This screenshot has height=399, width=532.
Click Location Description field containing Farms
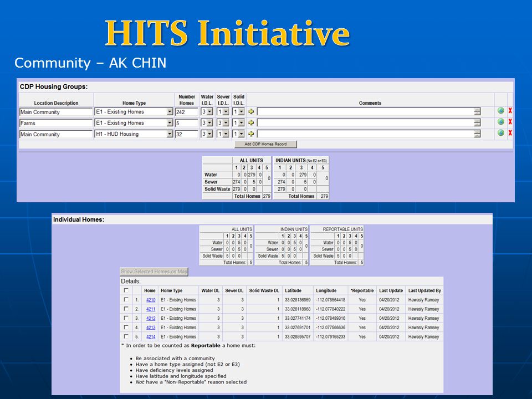(x=56, y=123)
